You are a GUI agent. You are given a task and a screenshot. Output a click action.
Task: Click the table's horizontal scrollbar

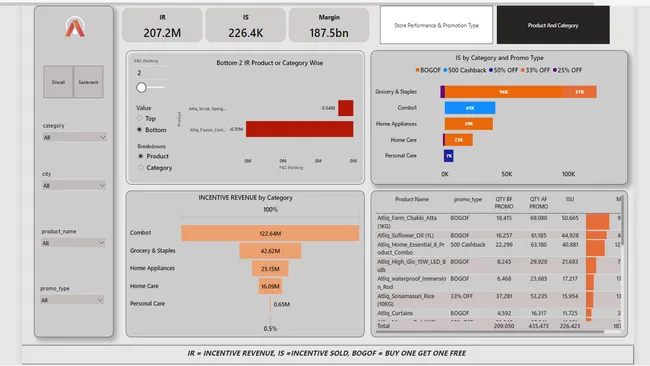(490, 331)
